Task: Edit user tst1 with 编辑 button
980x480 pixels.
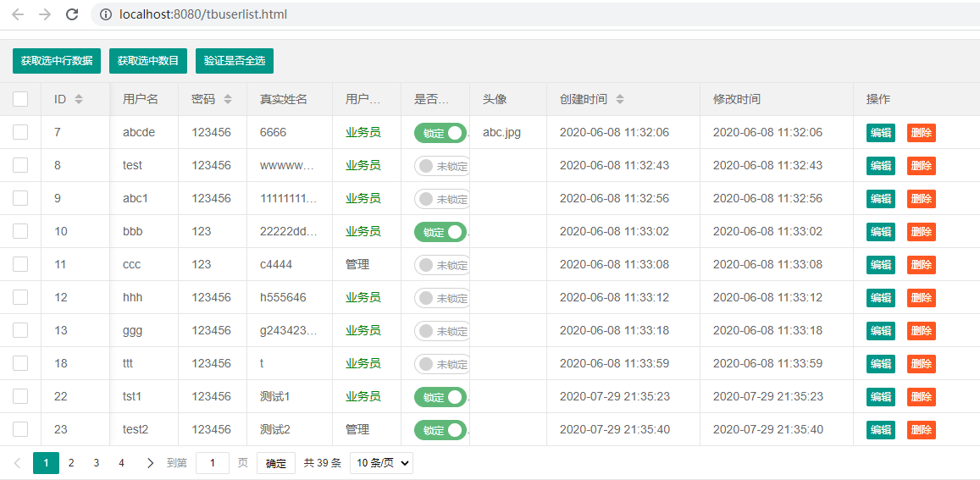Action: 881,397
